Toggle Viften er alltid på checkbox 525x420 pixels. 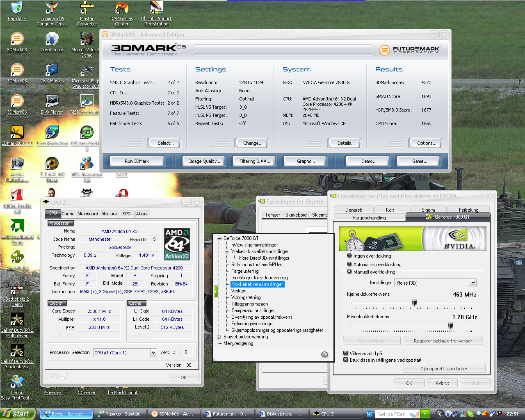(x=346, y=353)
